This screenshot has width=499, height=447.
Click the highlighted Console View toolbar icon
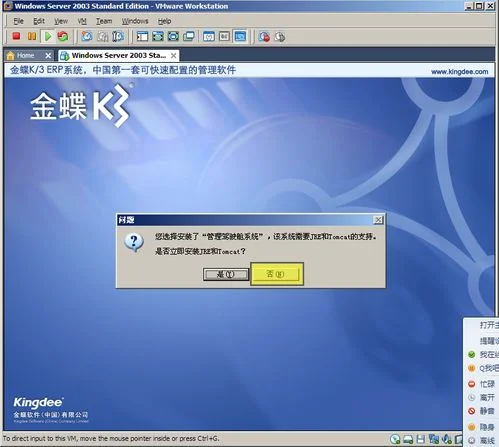click(240, 36)
